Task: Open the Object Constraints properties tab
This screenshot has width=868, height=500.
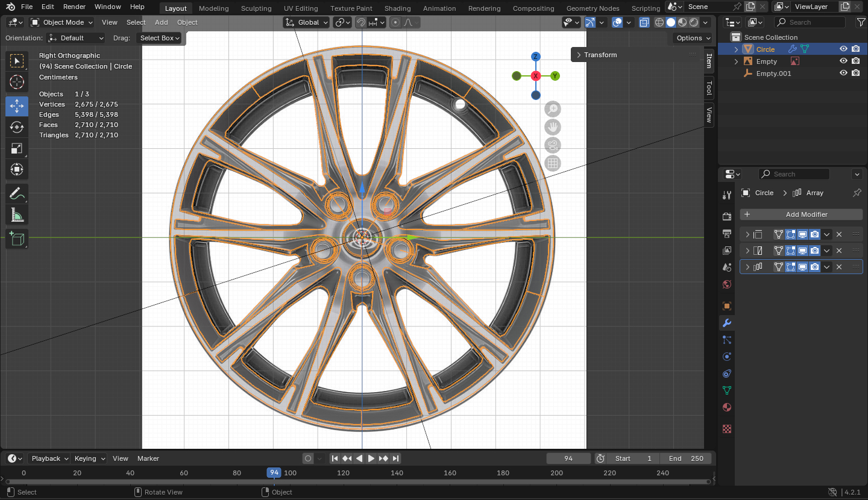Action: pyautogui.click(x=727, y=373)
